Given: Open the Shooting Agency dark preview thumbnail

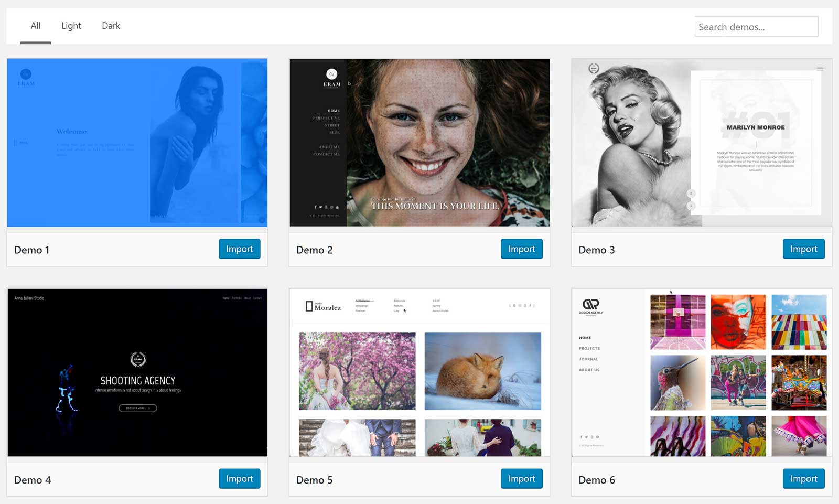Looking at the screenshot, I should tap(137, 372).
